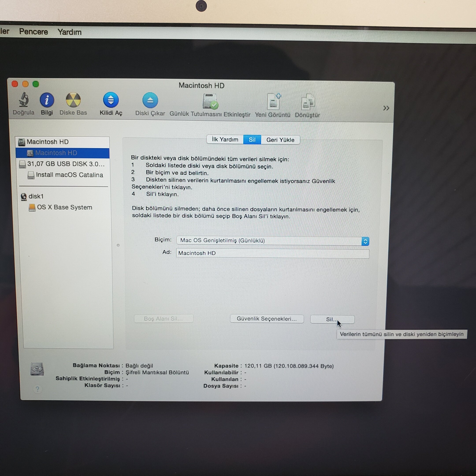Viewport: 476px width, 476px height.
Task: Select 31,07 GB USB DISK in sidebar
Action: [65, 164]
